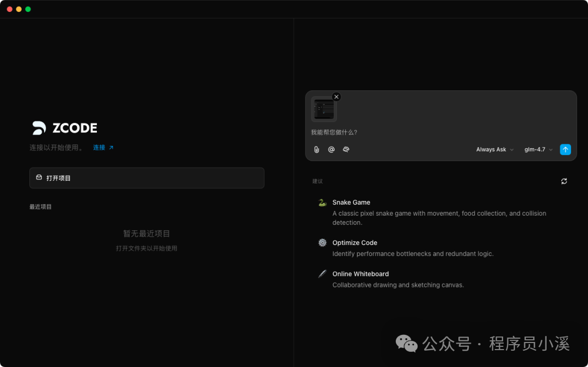Close the window with the red button
This screenshot has height=367, width=588.
[10, 9]
